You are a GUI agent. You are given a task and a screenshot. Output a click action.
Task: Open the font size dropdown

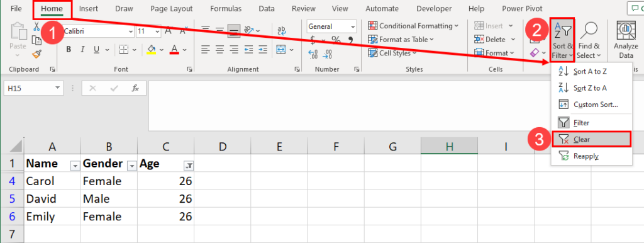(x=157, y=31)
